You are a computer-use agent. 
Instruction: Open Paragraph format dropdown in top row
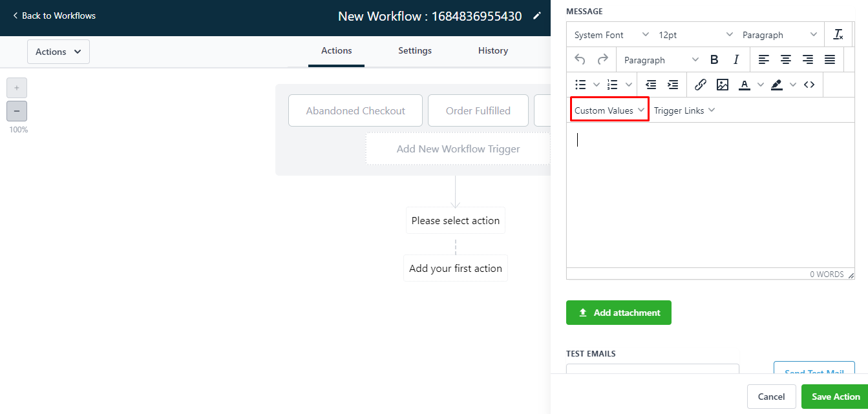[x=779, y=35]
